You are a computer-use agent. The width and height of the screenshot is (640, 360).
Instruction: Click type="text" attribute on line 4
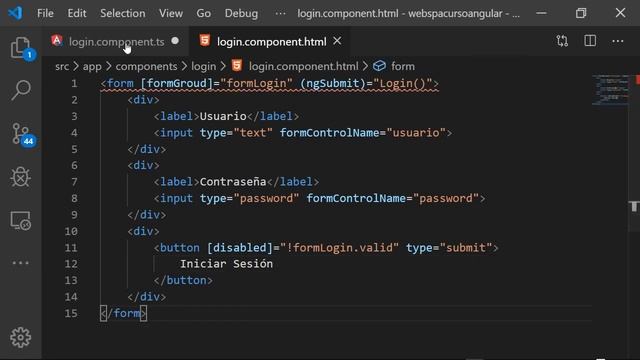[236, 133]
